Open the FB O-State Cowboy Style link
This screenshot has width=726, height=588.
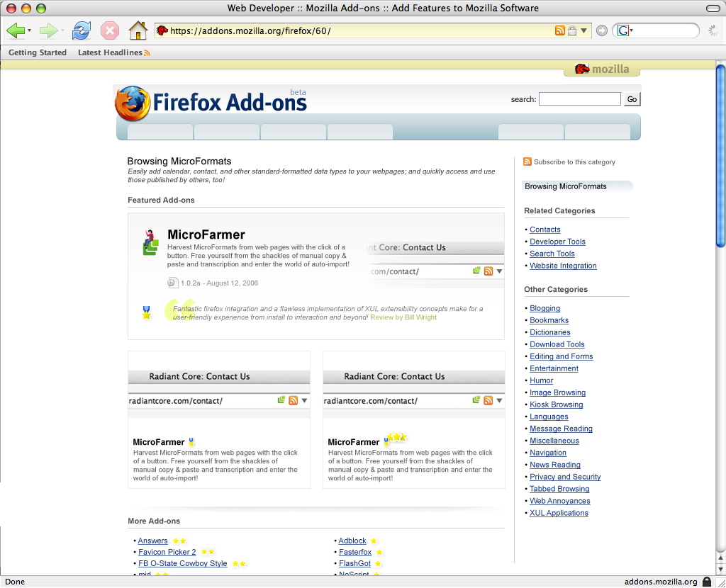[x=183, y=563]
